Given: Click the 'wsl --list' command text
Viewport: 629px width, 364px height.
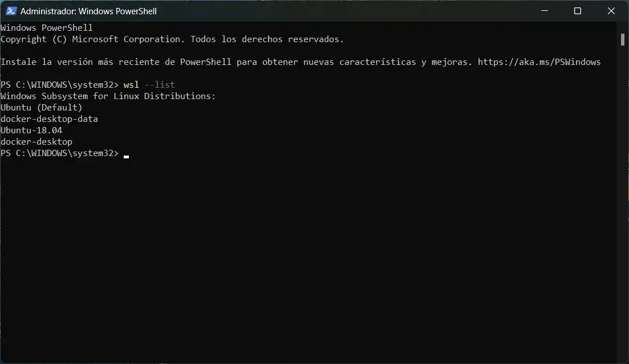Looking at the screenshot, I should pyautogui.click(x=149, y=84).
